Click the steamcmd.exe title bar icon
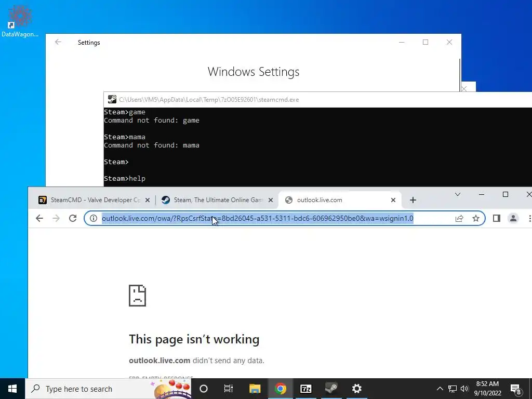This screenshot has width=532, height=399. pyautogui.click(x=112, y=99)
